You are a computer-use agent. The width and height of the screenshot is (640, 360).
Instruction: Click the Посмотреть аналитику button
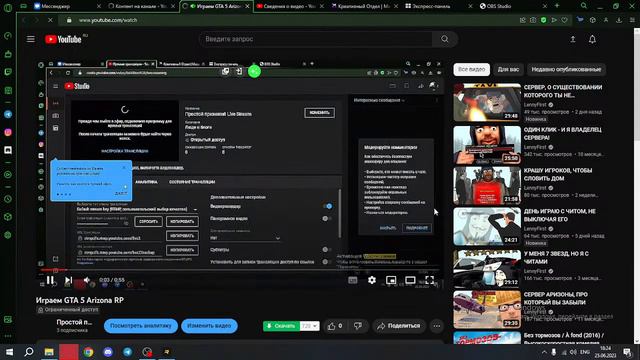tap(141, 326)
